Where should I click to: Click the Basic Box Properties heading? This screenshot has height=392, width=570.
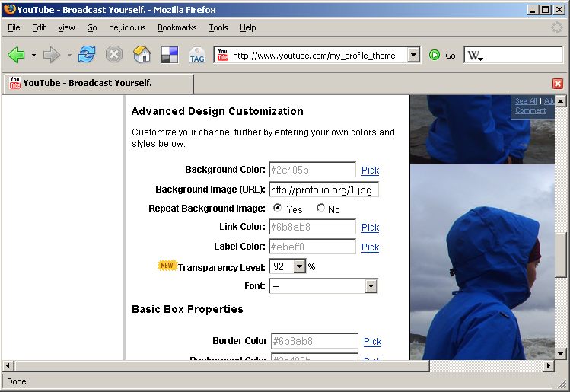pyautogui.click(x=187, y=309)
